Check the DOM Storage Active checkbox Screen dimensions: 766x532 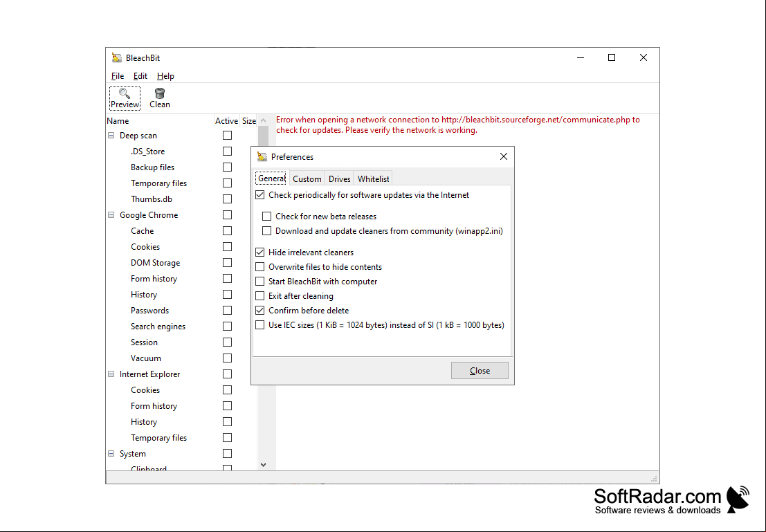coord(227,263)
